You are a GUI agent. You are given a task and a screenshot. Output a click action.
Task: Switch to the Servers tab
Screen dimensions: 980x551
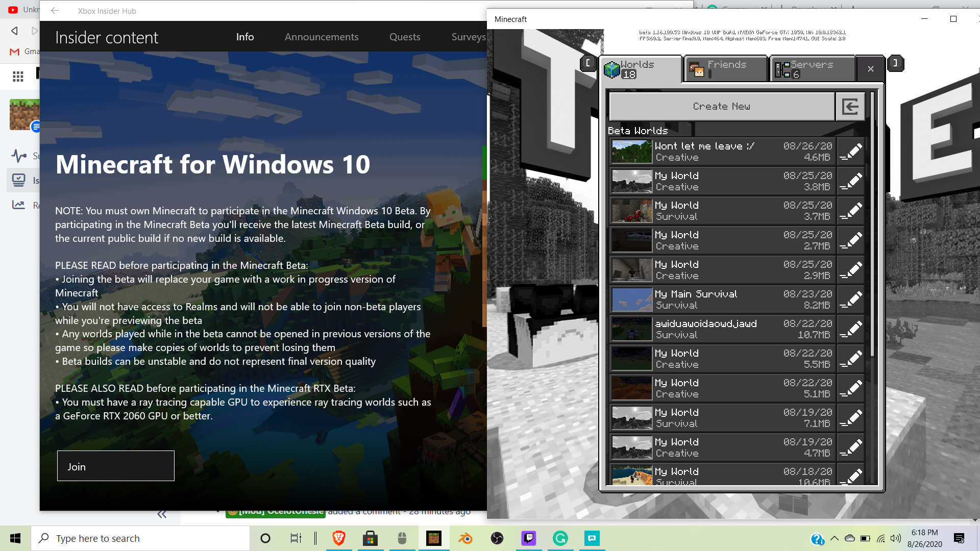click(x=812, y=69)
